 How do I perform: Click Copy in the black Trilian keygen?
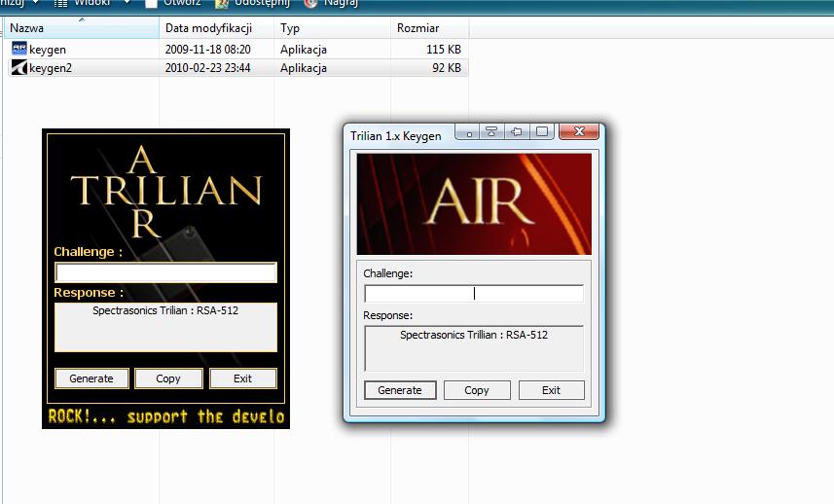pyautogui.click(x=168, y=378)
